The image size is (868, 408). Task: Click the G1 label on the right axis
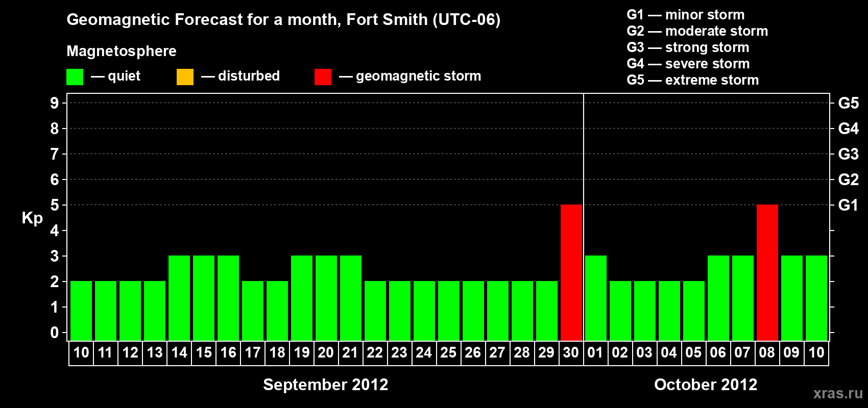point(848,205)
